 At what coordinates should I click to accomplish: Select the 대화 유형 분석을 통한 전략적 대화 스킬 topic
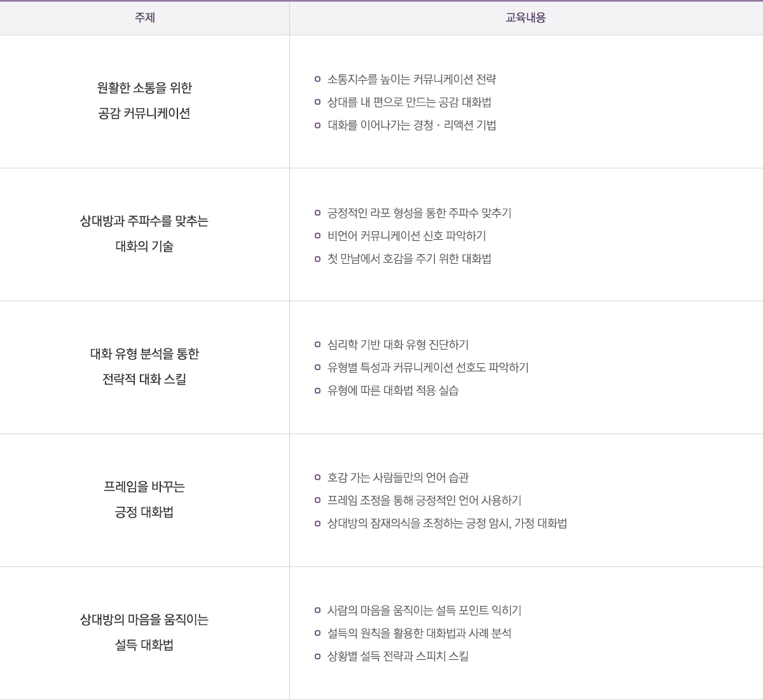[144, 367]
